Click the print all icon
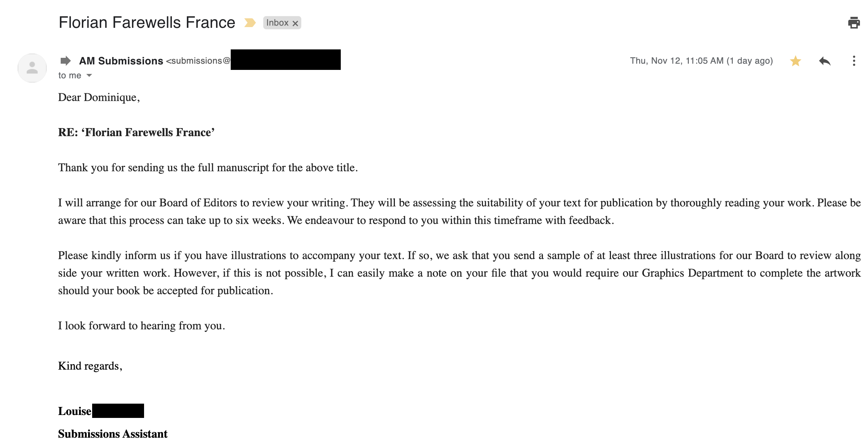Image resolution: width=868 pixels, height=445 pixels. click(x=854, y=23)
